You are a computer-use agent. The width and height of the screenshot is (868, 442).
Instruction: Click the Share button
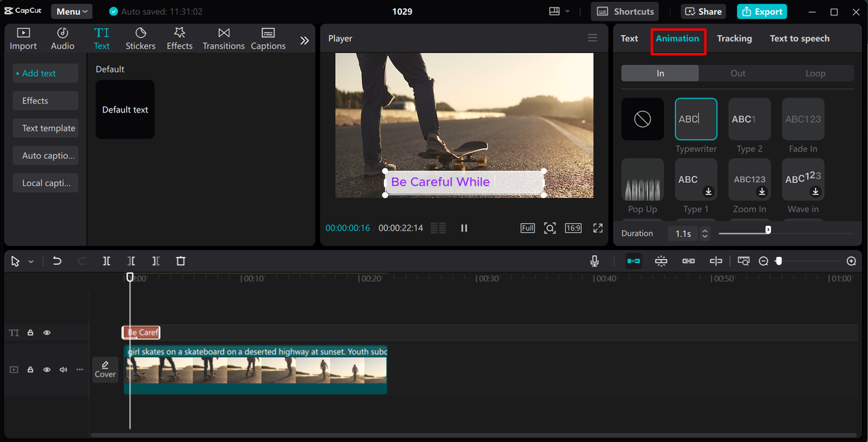click(703, 12)
